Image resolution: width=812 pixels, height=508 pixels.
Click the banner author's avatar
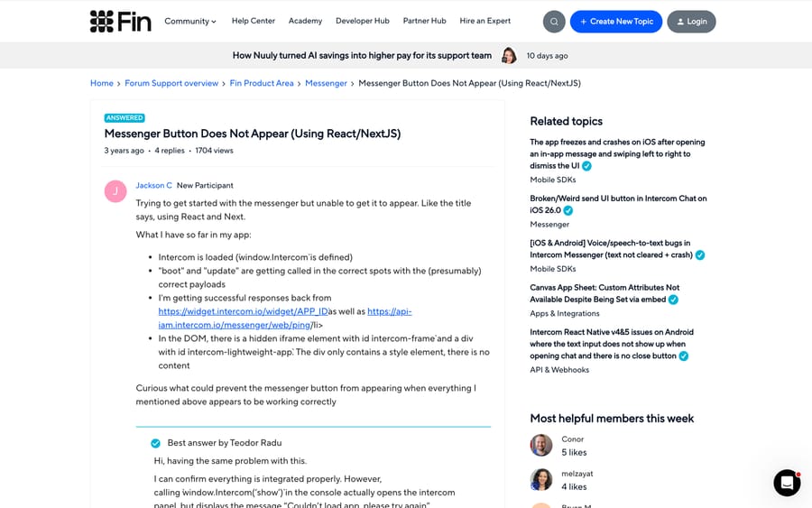coord(509,55)
